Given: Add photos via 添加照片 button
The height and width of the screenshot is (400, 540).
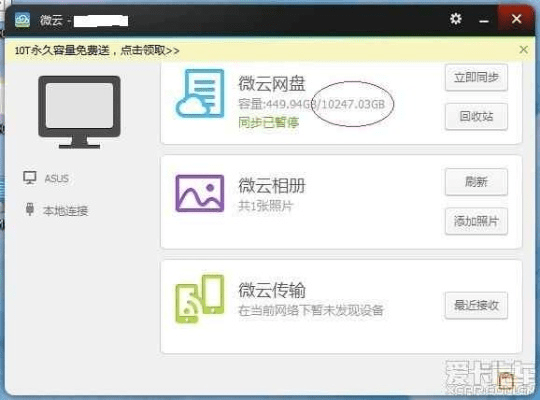Looking at the screenshot, I should point(476,221).
